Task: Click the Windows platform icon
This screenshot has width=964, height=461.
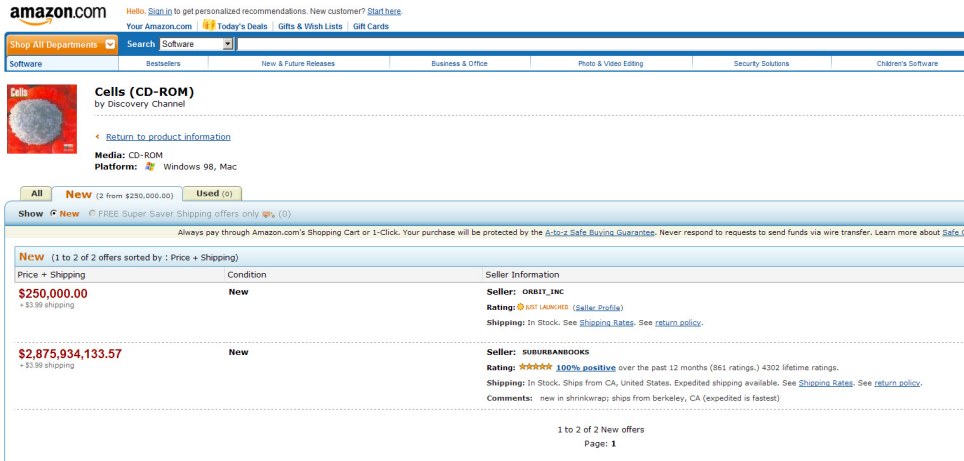Action: pyautogui.click(x=150, y=167)
